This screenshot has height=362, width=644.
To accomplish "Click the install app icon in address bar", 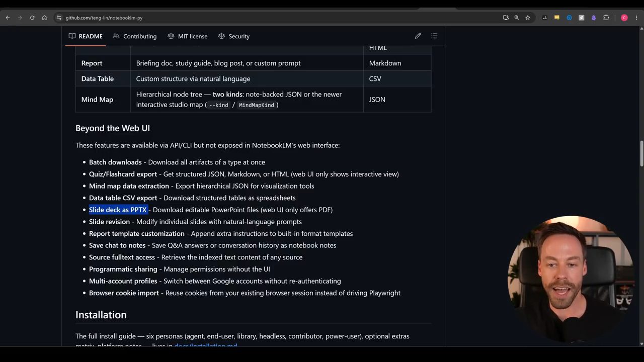I will point(506,18).
